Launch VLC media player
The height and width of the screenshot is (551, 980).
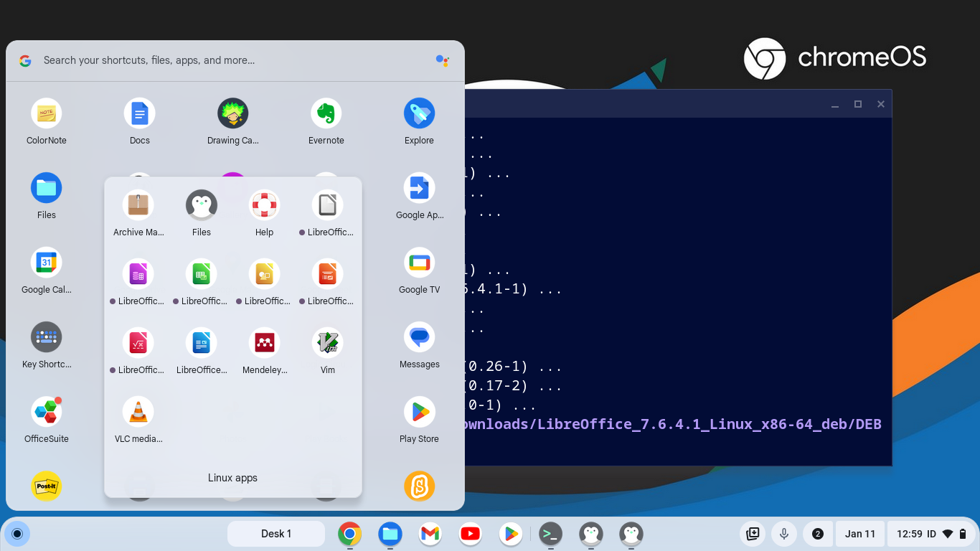click(x=138, y=412)
